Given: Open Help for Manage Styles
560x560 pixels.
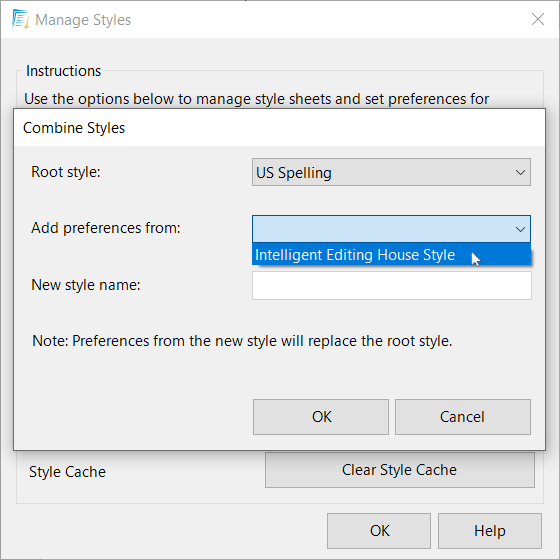Looking at the screenshot, I should point(490,531).
